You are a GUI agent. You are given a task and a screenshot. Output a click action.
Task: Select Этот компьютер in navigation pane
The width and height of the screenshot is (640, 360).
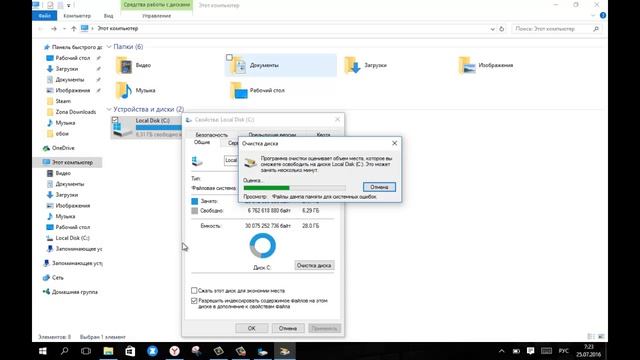click(x=72, y=162)
